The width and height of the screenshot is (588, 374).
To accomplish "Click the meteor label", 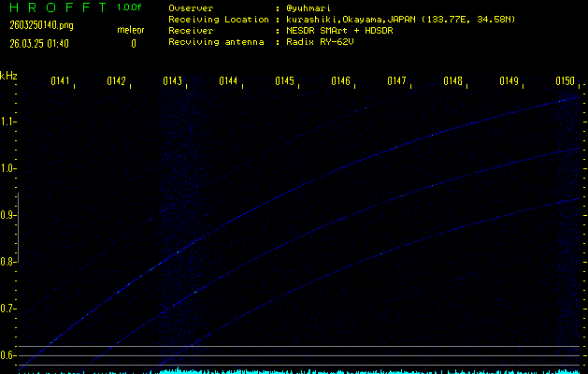I will 131,31.
